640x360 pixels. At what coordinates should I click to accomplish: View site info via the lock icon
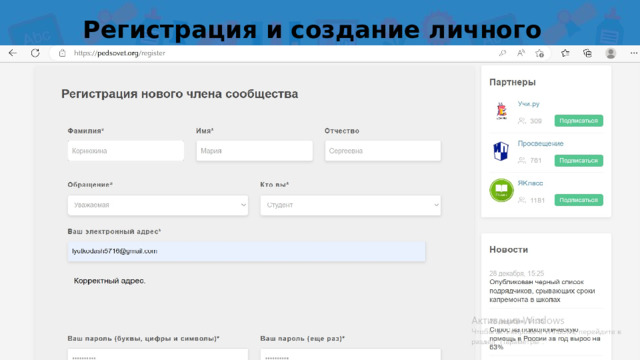point(62,53)
